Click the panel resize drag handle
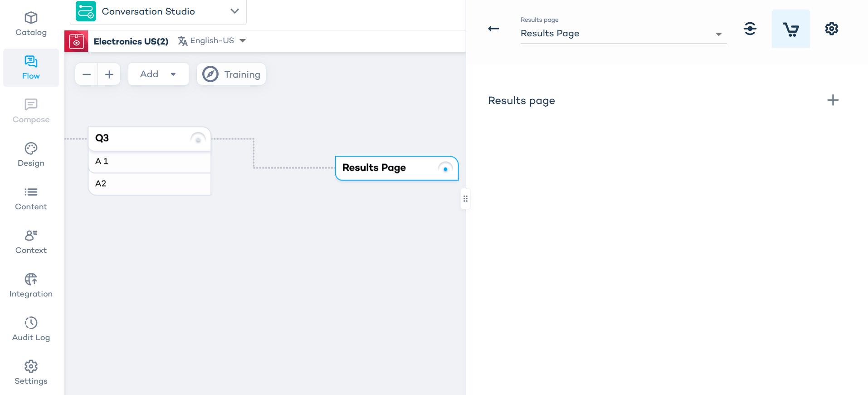Viewport: 868px width, 395px height. pos(465,199)
